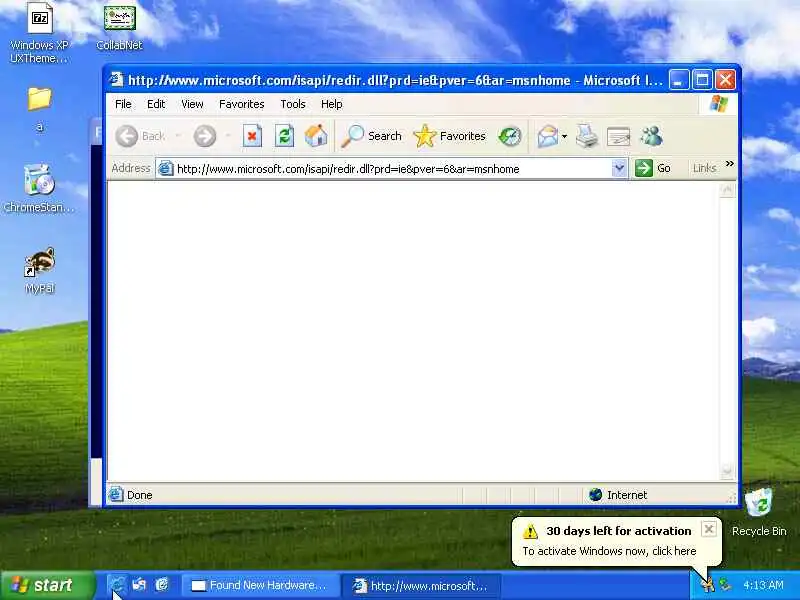
Task: Select the Windows XP UXTheme 7z file
Action: coord(39,33)
